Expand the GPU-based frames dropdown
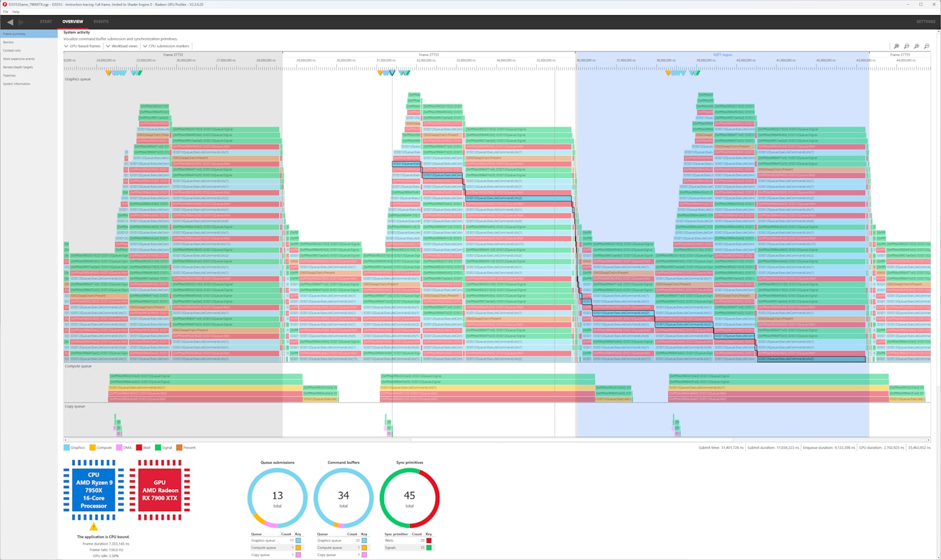 coord(82,46)
